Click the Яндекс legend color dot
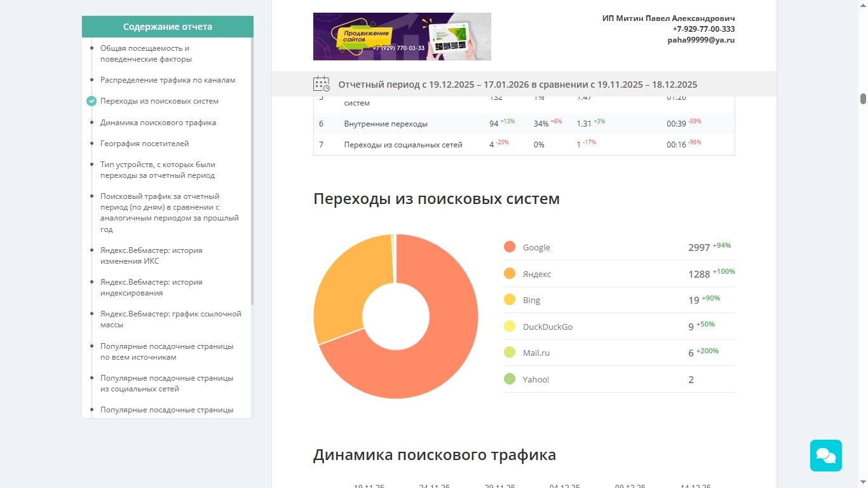The width and height of the screenshot is (868, 488). 510,274
